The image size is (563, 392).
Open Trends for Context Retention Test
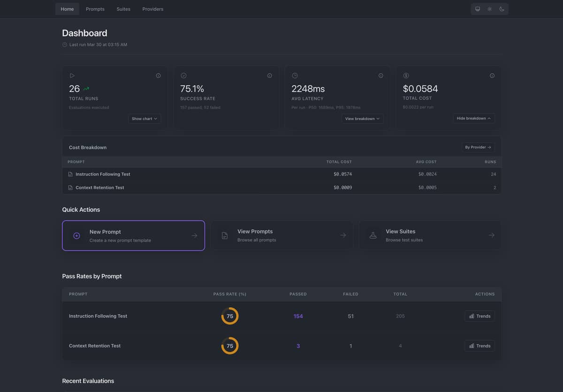click(x=479, y=346)
